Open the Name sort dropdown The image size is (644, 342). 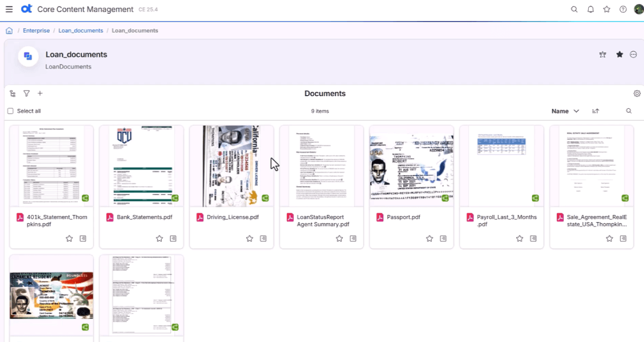(564, 111)
